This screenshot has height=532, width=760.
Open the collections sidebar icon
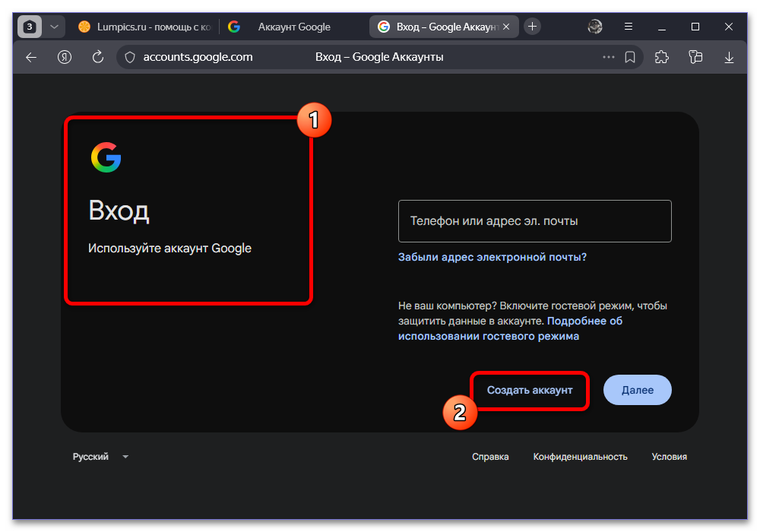(x=695, y=57)
